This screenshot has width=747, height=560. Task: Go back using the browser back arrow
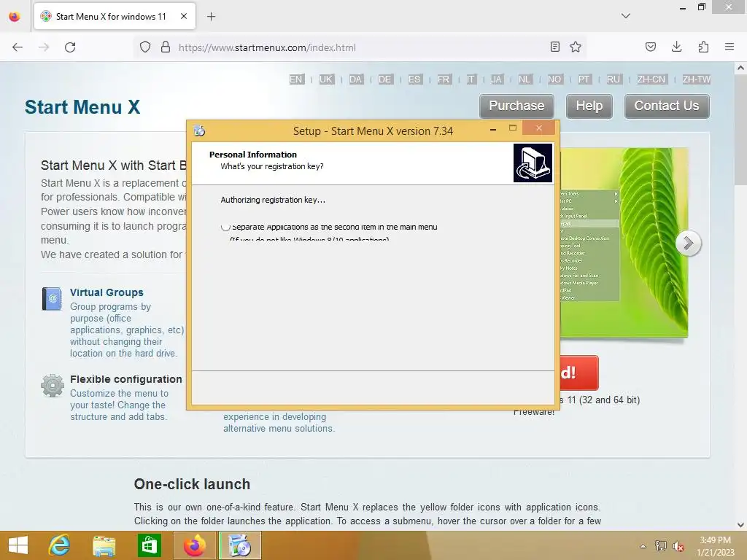(18, 47)
